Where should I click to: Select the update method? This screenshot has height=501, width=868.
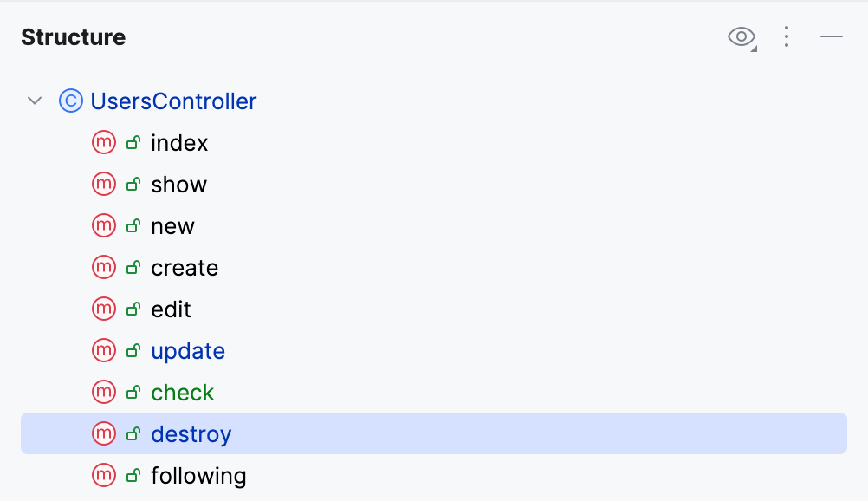click(x=188, y=350)
